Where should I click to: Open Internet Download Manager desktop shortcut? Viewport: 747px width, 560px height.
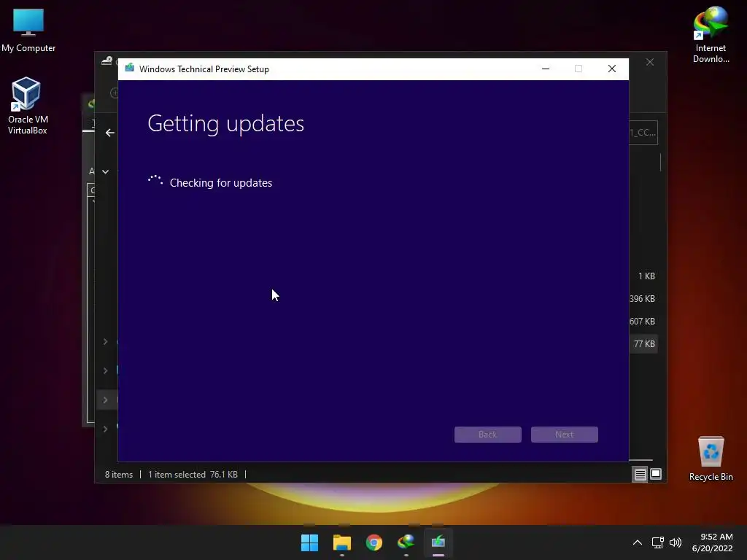click(x=711, y=34)
